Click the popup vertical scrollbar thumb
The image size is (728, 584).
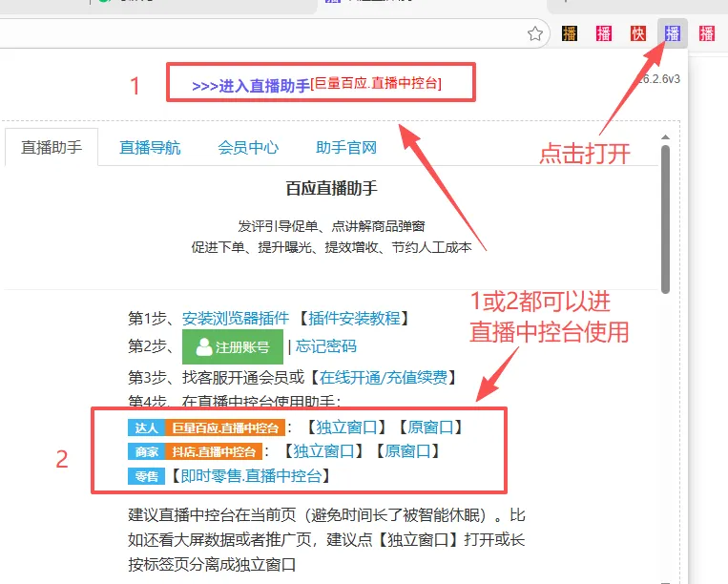coord(665,219)
